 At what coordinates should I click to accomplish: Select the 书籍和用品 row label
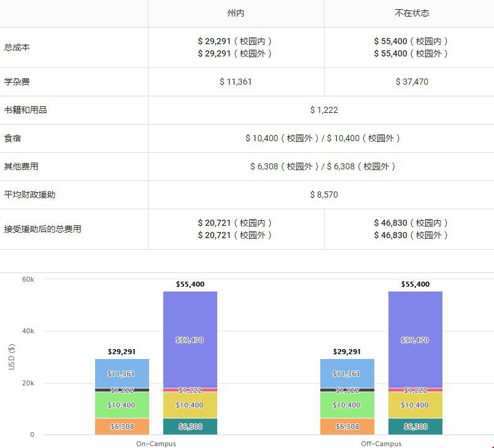[25, 110]
